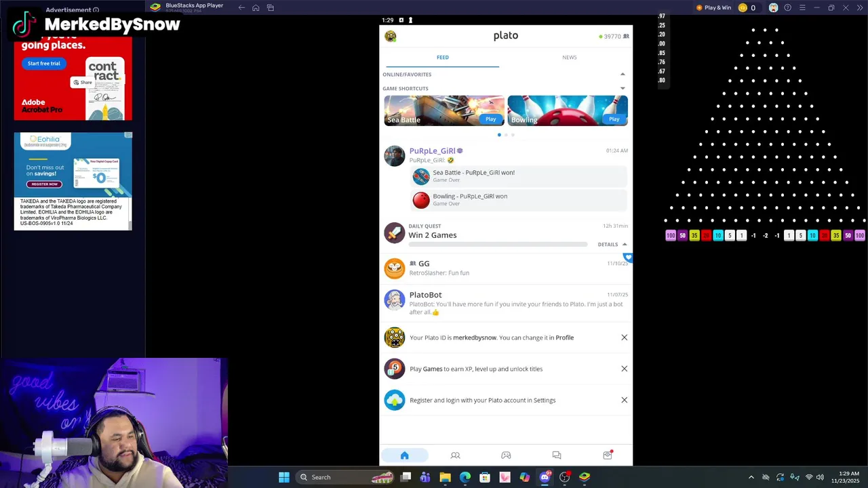Viewport: 868px width, 488px height.
Task: Click the Play Games XP notice icon
Action: 394,369
